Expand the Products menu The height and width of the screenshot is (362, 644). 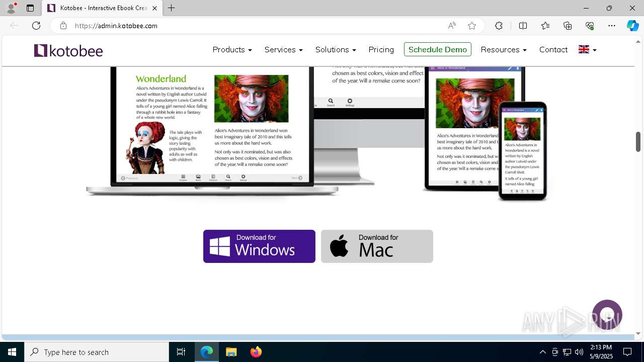(232, 49)
